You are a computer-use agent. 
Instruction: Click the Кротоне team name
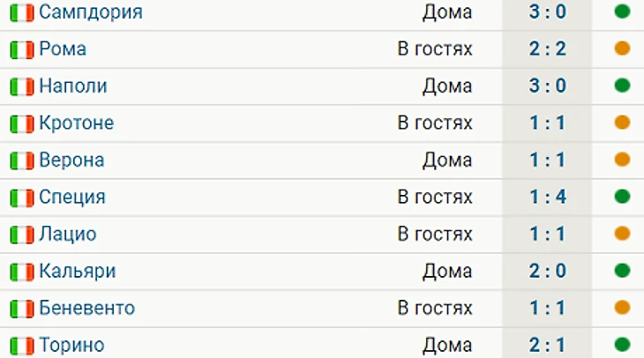point(76,123)
